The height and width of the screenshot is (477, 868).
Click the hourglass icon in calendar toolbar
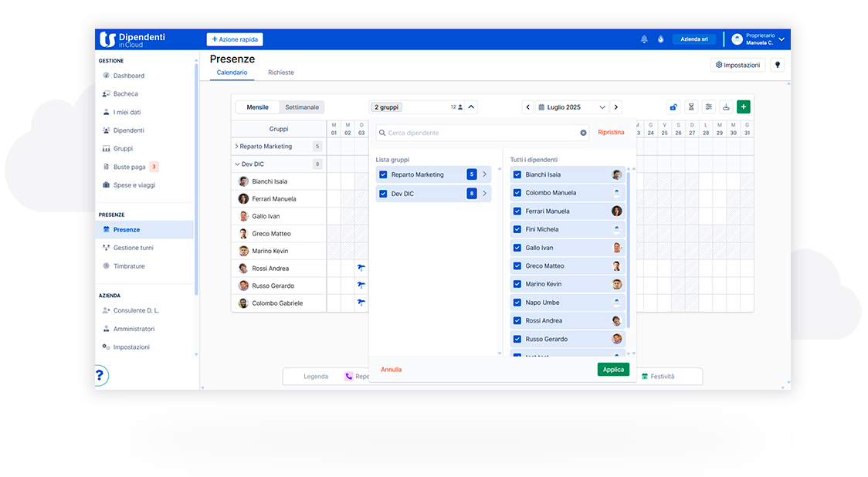coord(691,107)
